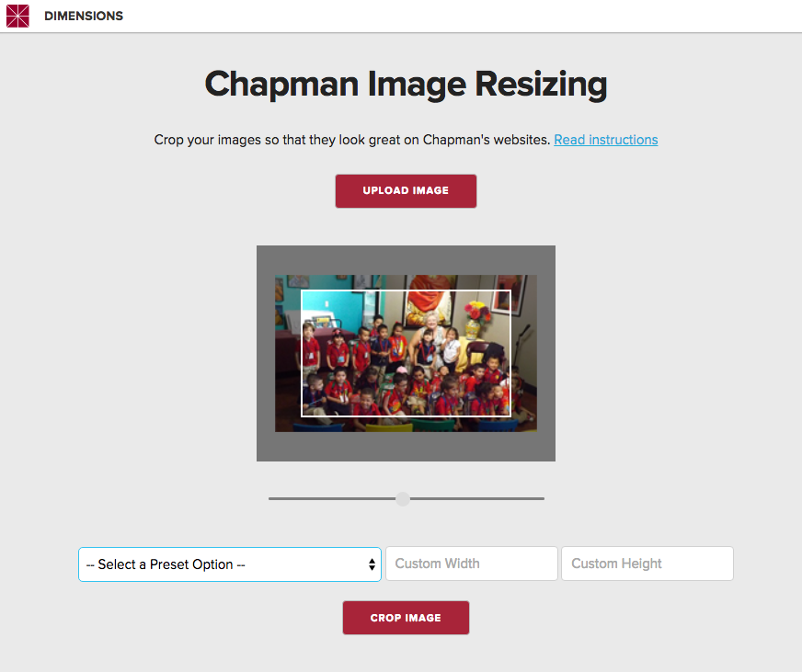Click the crop box's bottom-right corner
802x672 pixels.
coord(510,416)
